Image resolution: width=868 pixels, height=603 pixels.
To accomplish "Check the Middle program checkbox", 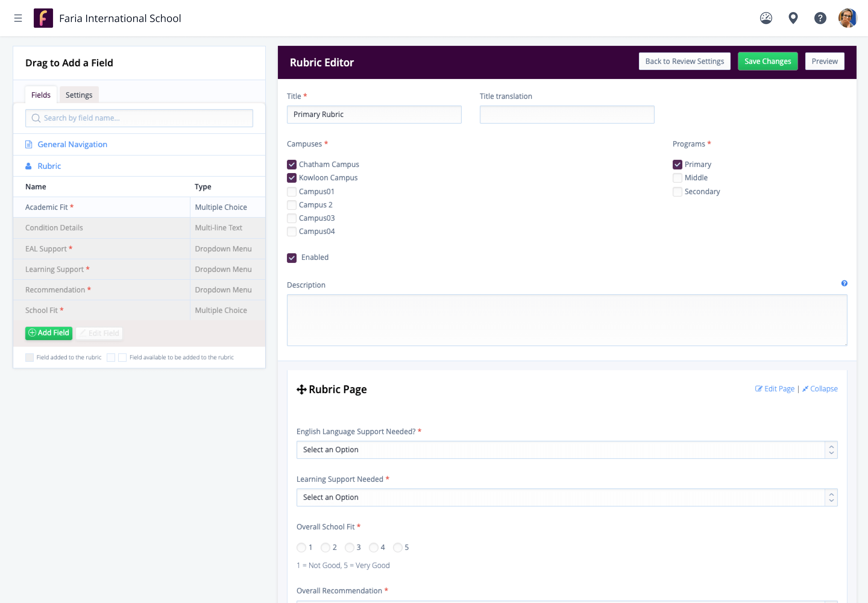I will click(x=677, y=178).
